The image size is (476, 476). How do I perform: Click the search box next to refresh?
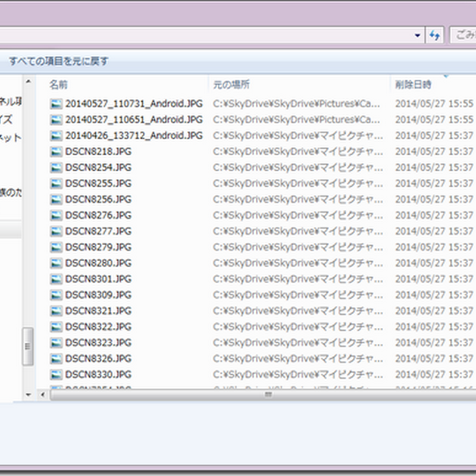click(463, 36)
